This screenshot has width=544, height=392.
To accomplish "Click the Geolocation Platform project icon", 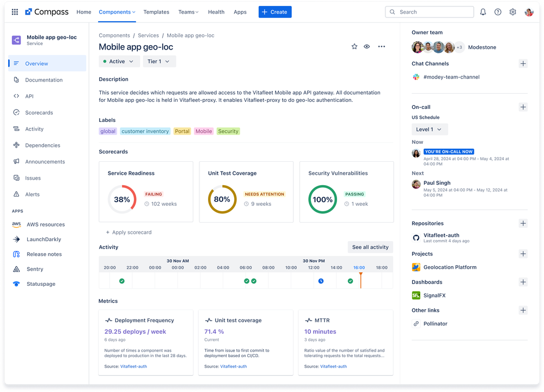I will pyautogui.click(x=416, y=267).
